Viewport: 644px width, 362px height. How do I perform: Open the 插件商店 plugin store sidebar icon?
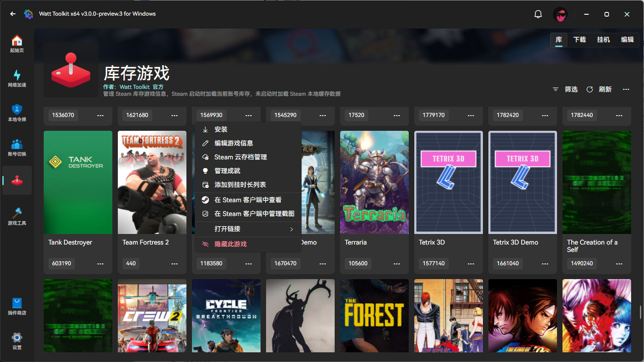click(x=17, y=306)
